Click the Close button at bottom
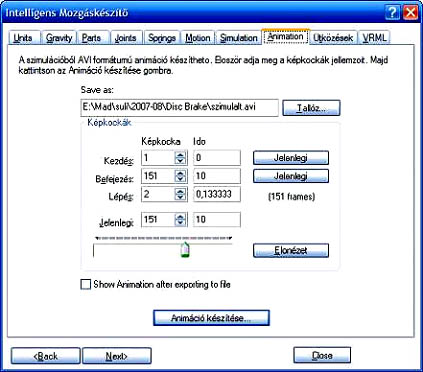This screenshot has height=372, width=423. (x=322, y=355)
